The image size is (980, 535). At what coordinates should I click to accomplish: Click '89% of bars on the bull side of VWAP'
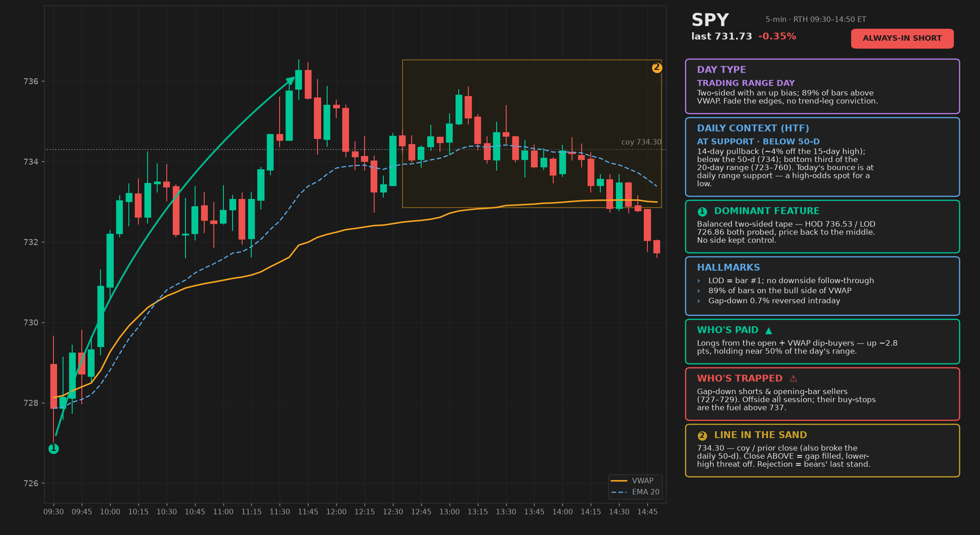tap(780, 291)
